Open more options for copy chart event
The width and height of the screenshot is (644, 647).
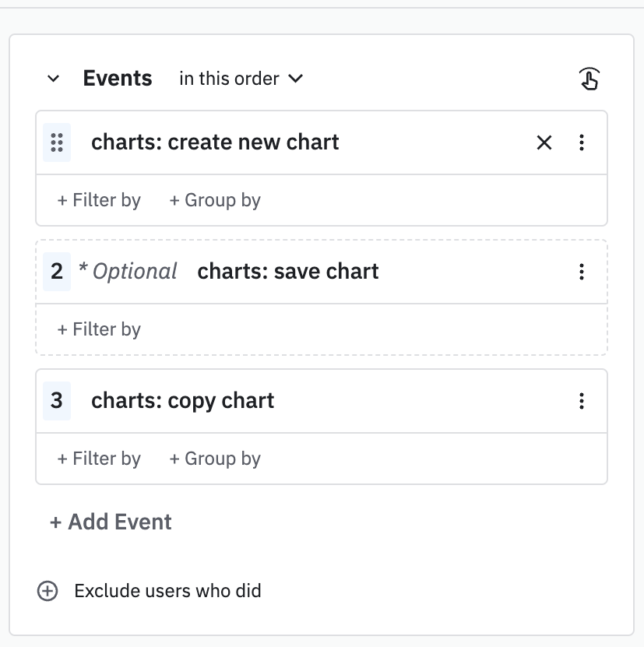(582, 401)
